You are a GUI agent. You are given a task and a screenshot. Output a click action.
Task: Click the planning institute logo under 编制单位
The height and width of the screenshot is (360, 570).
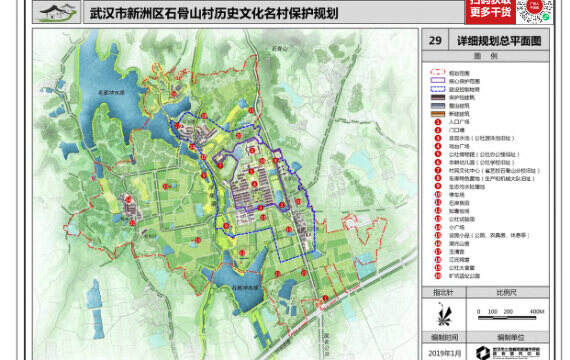click(x=483, y=353)
